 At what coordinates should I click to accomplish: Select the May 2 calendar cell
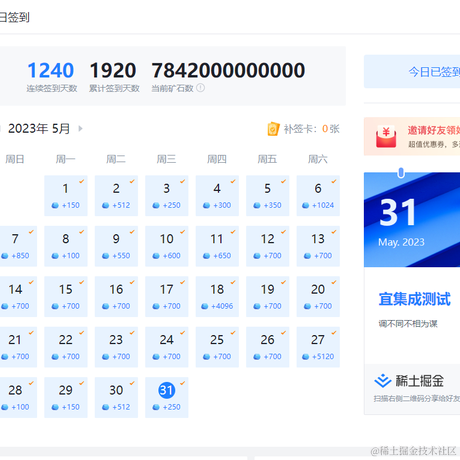116,196
